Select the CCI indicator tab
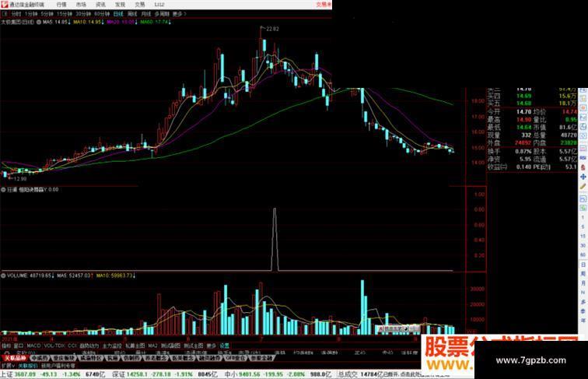Image resolution: width=588 pixels, height=379 pixels. (x=72, y=346)
